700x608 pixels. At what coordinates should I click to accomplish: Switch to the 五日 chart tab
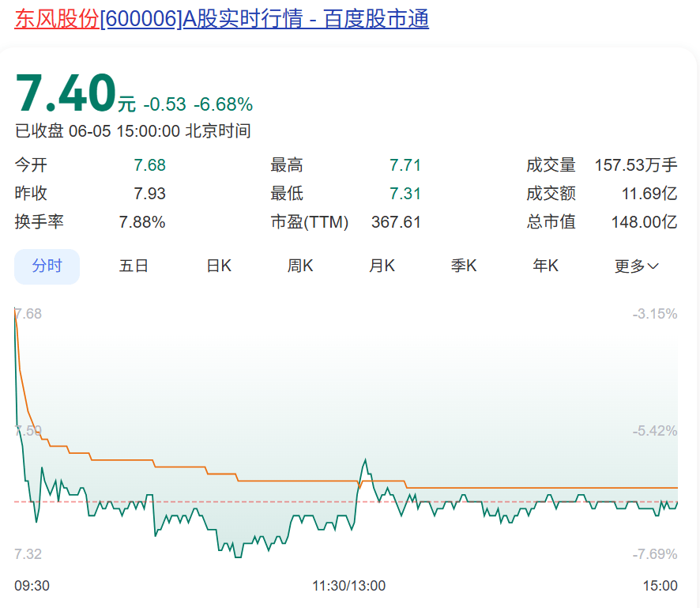134,266
